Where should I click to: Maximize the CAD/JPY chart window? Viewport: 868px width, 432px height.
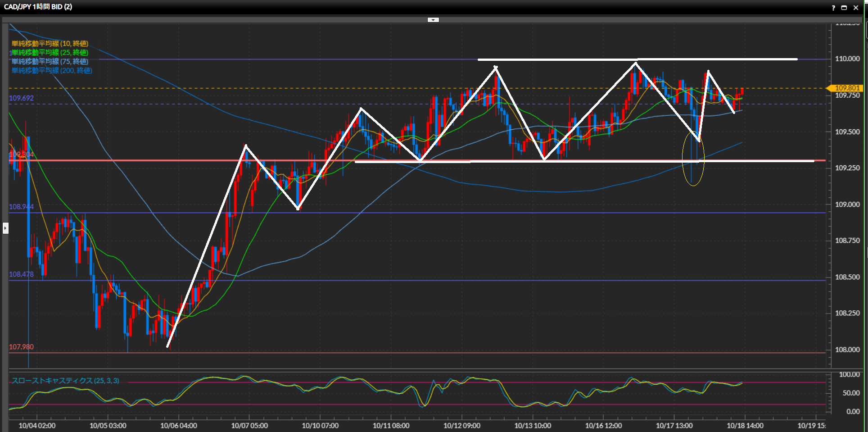point(844,8)
